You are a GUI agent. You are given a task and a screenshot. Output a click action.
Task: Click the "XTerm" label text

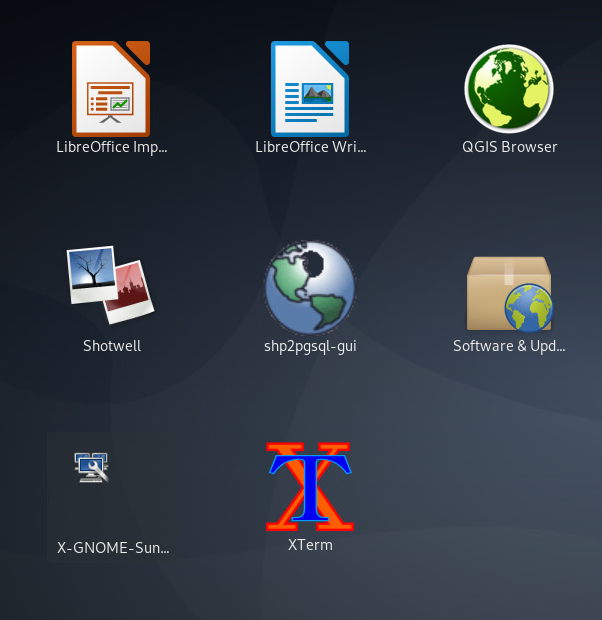click(x=310, y=545)
